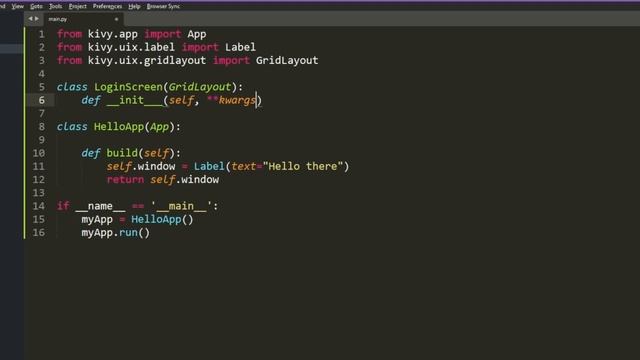640x360 pixels.
Task: Open the View menu
Action: pyautogui.click(x=18, y=6)
